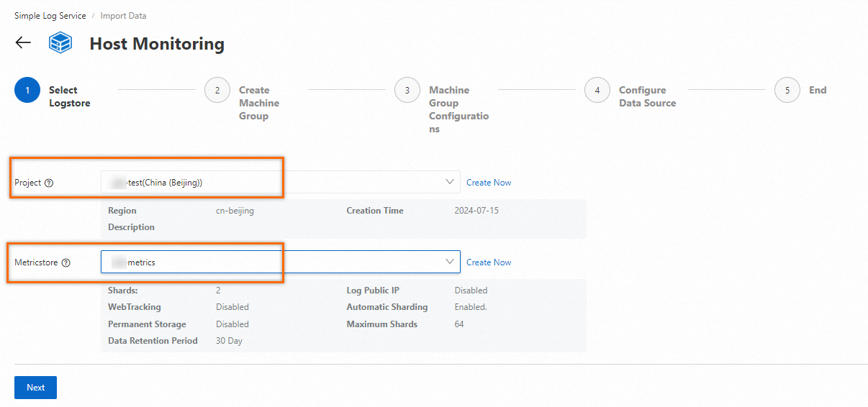Click the Permanent Storage value Disabled

(232, 324)
